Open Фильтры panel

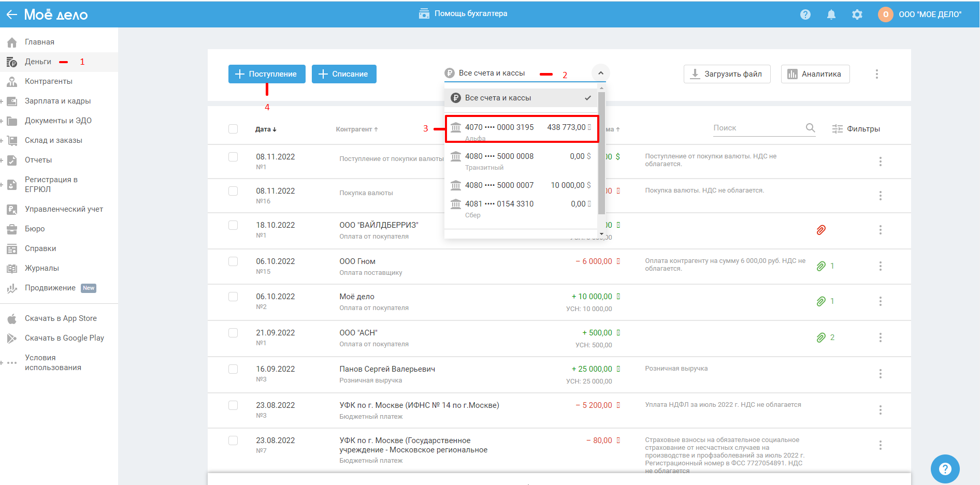coord(856,129)
